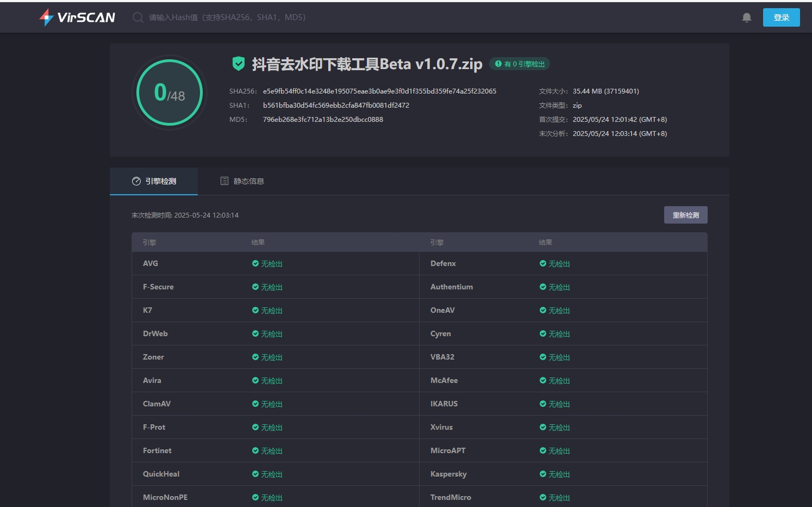Click the QuickHeal result checkmark icon
The image size is (812, 507).
pyautogui.click(x=255, y=474)
